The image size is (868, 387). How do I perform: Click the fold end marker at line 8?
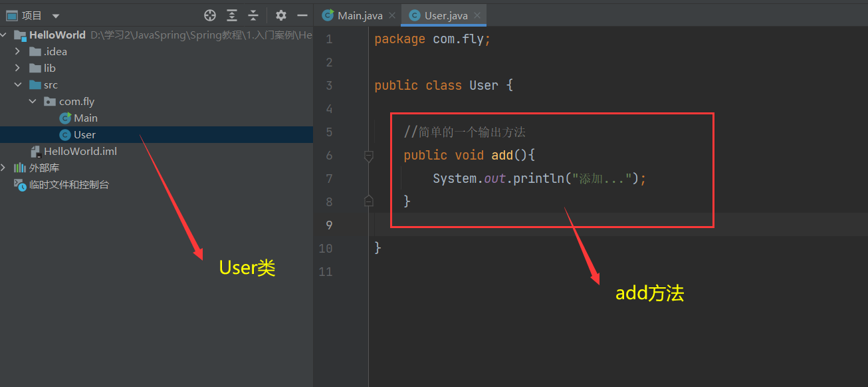pos(369,201)
